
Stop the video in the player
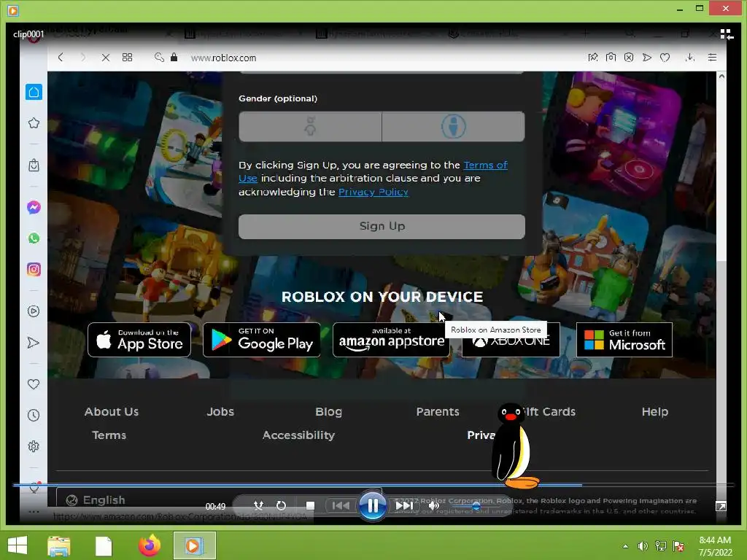tap(310, 506)
